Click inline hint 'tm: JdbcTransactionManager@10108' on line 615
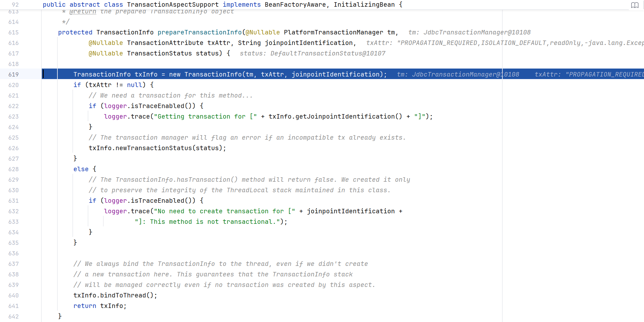Image resolution: width=644 pixels, height=322 pixels. click(470, 32)
